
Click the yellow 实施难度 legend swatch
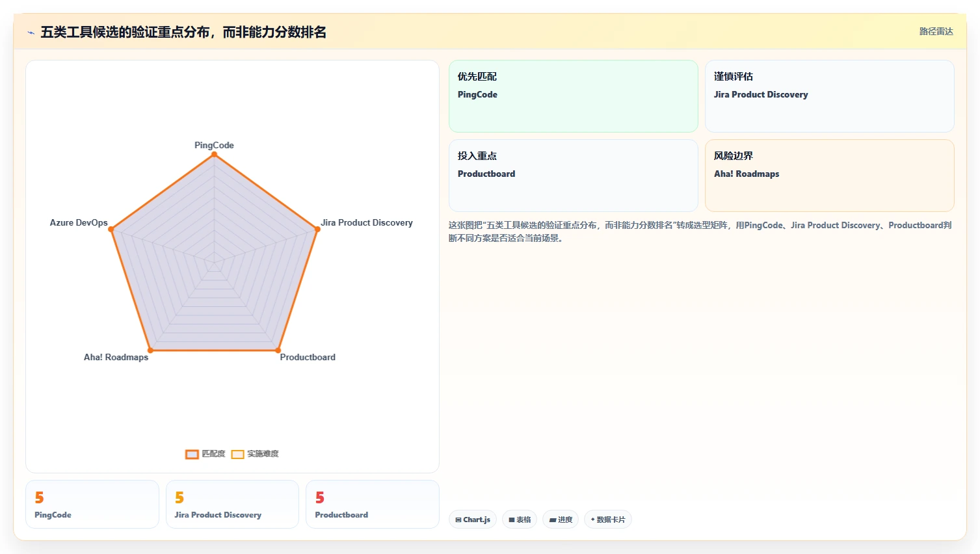point(237,455)
